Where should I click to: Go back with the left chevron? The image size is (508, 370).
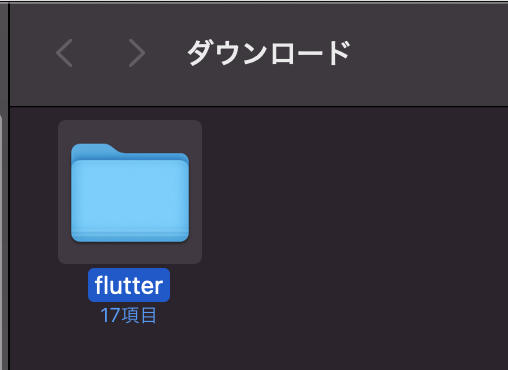coord(64,53)
